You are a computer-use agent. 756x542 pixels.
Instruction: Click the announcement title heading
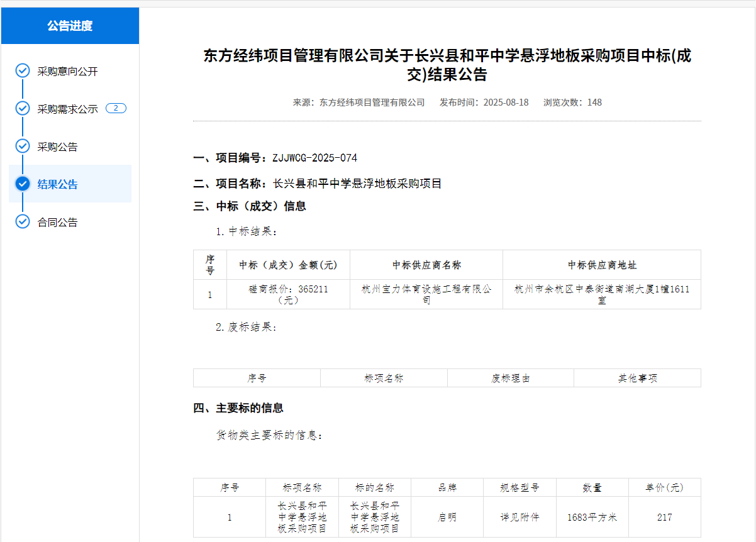(x=447, y=65)
